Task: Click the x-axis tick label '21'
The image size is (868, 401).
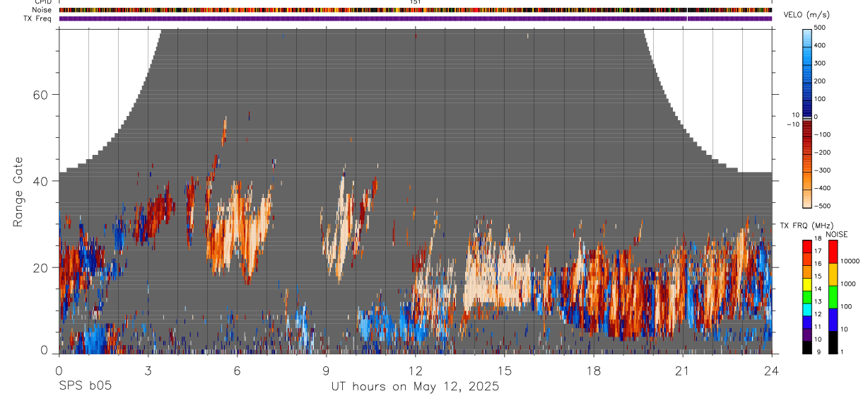Action: click(682, 371)
